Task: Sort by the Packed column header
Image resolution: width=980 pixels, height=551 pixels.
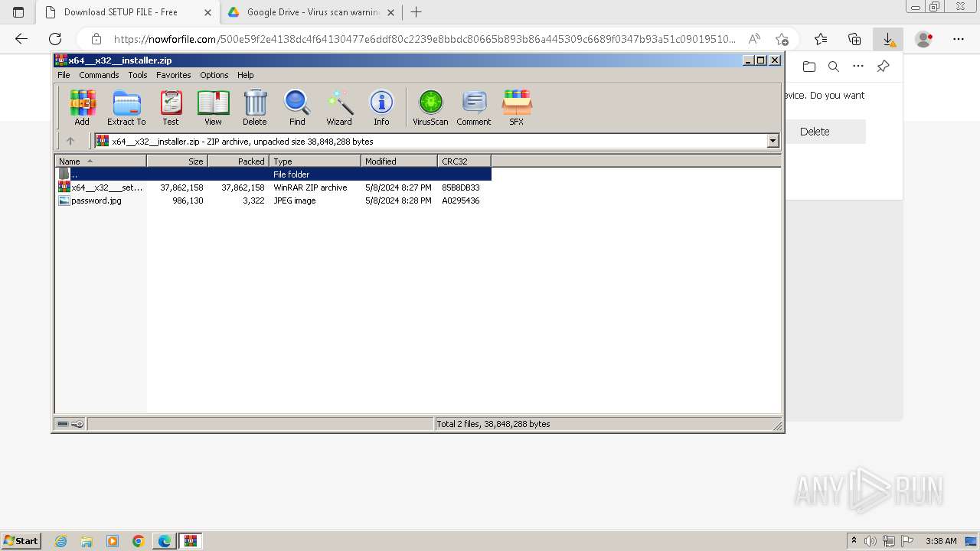Action: click(238, 161)
